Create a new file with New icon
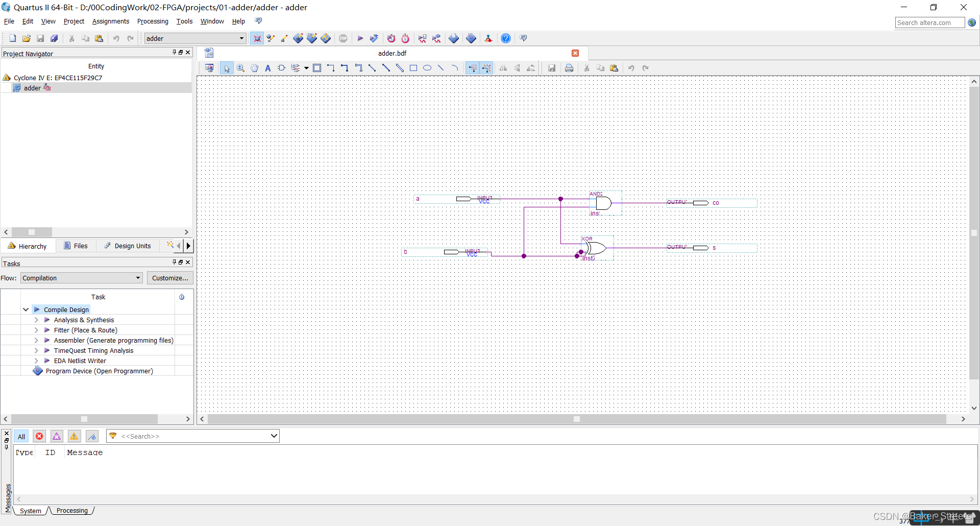 point(13,38)
